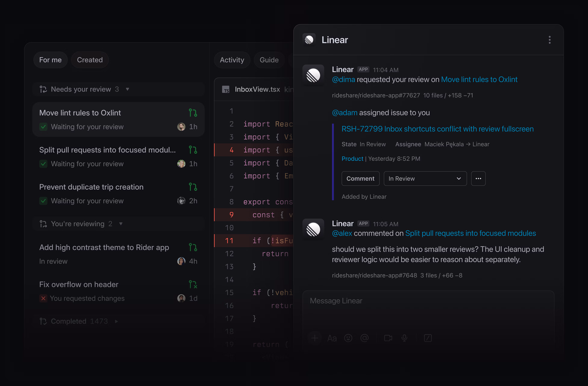Screen dimensions: 588x386
Task: Click pull request icon on Prevent duplicate trip creation
Action: pos(193,187)
